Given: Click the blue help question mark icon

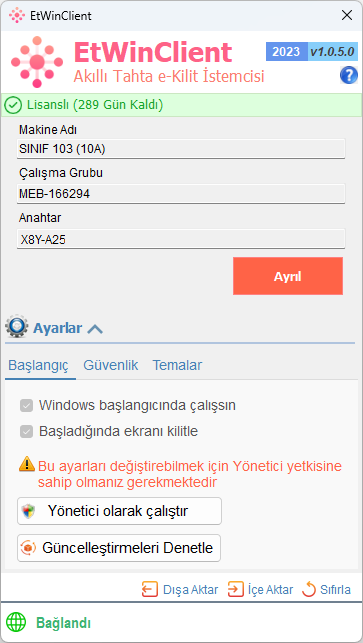Looking at the screenshot, I should tap(349, 76).
